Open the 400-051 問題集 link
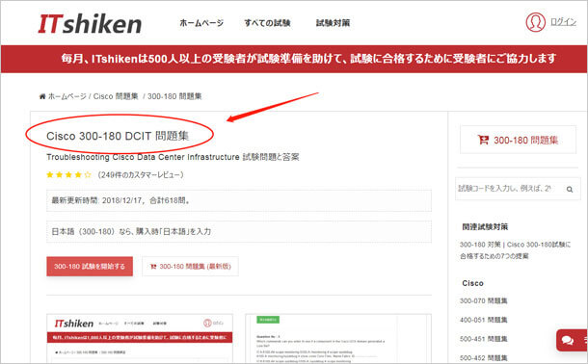The image size is (588, 364). pos(483,320)
